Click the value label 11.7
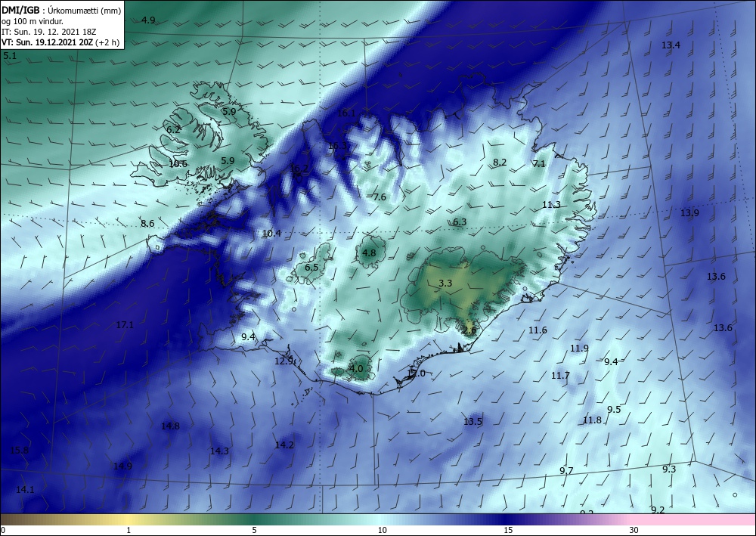This screenshot has width=756, height=536. pyautogui.click(x=560, y=376)
